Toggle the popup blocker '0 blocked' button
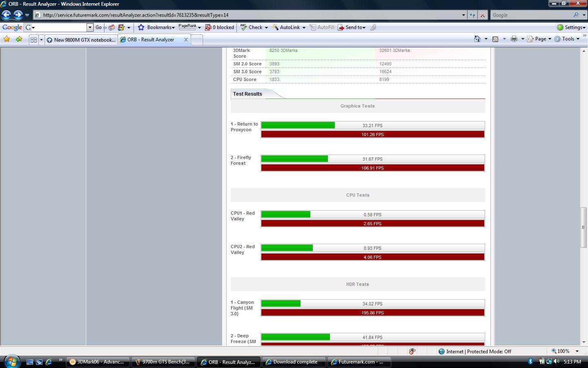The height and width of the screenshot is (368, 588). click(219, 27)
